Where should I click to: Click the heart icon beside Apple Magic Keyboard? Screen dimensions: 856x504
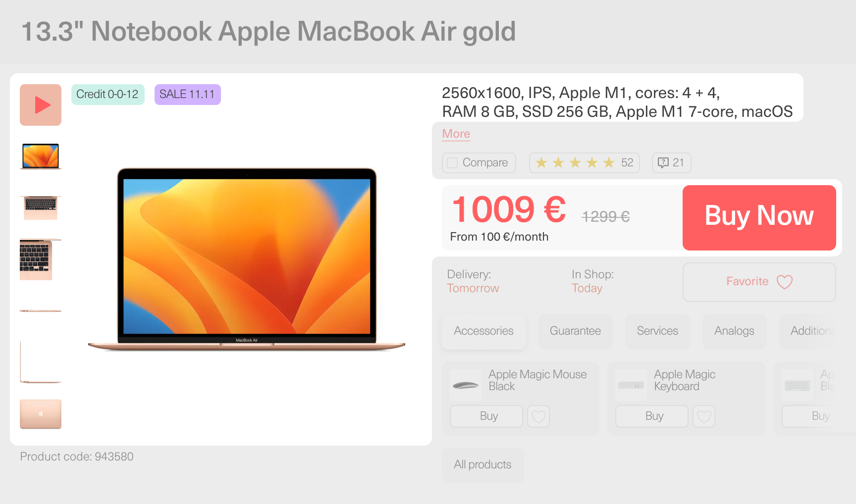click(704, 416)
